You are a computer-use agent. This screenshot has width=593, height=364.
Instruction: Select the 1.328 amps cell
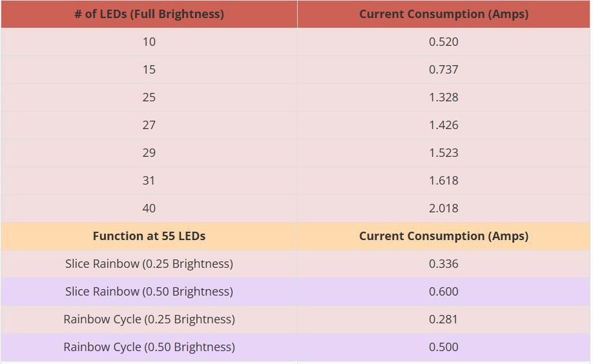coord(444,97)
